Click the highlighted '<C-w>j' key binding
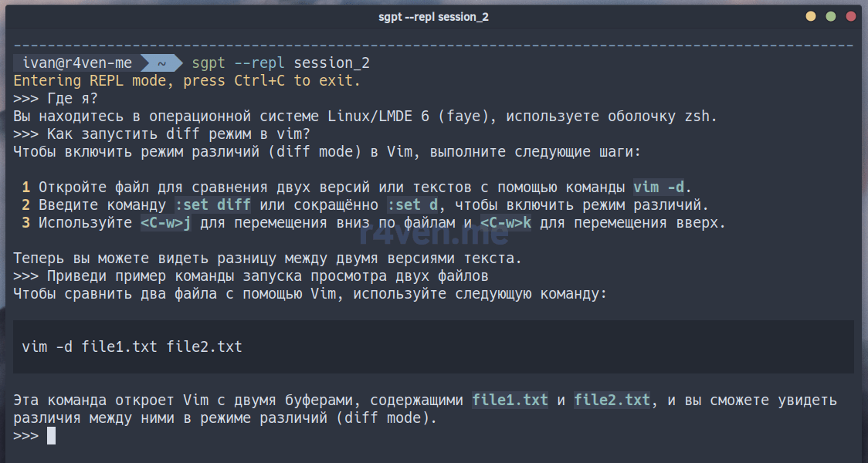The height and width of the screenshot is (463, 868). [x=166, y=223]
